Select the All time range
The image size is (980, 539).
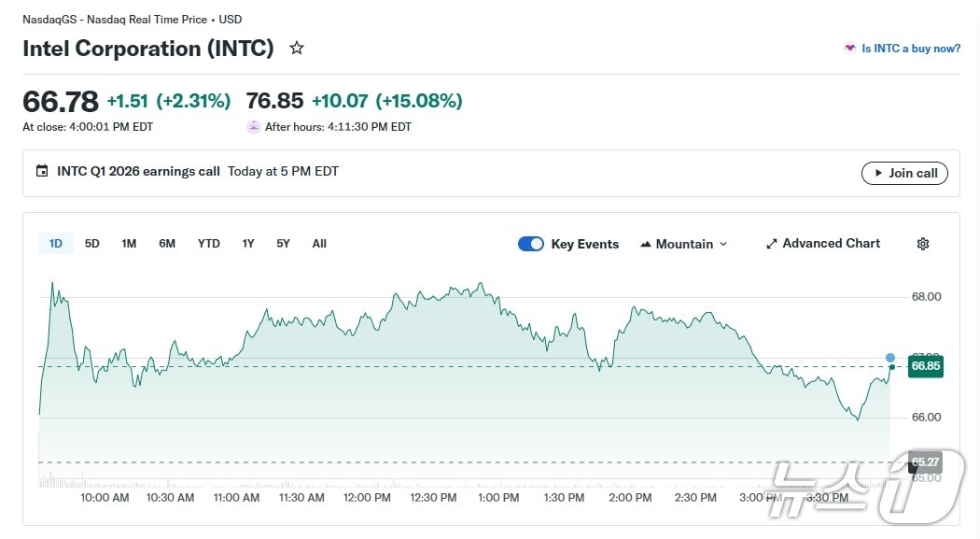tap(319, 244)
